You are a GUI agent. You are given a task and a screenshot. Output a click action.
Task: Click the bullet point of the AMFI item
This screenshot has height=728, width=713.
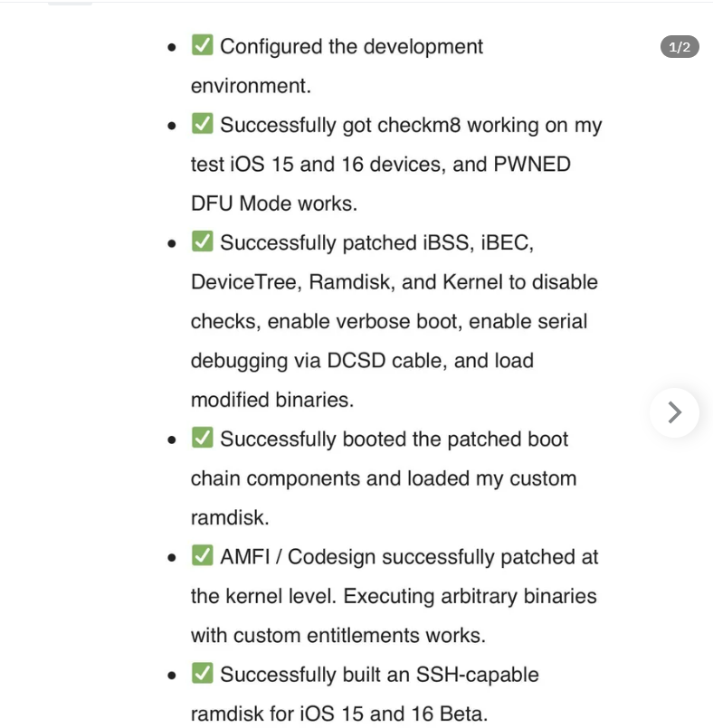(x=172, y=558)
